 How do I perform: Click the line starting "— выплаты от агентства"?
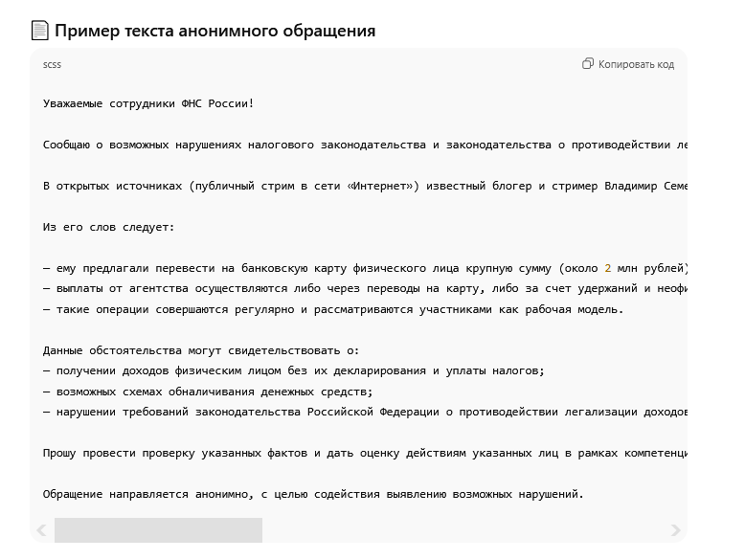tap(364, 288)
